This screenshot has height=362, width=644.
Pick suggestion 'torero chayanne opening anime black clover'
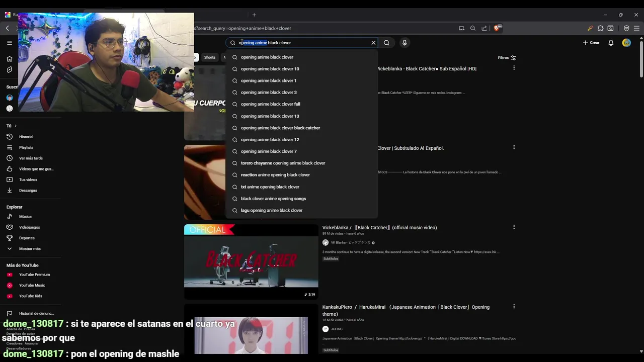[x=301, y=163]
